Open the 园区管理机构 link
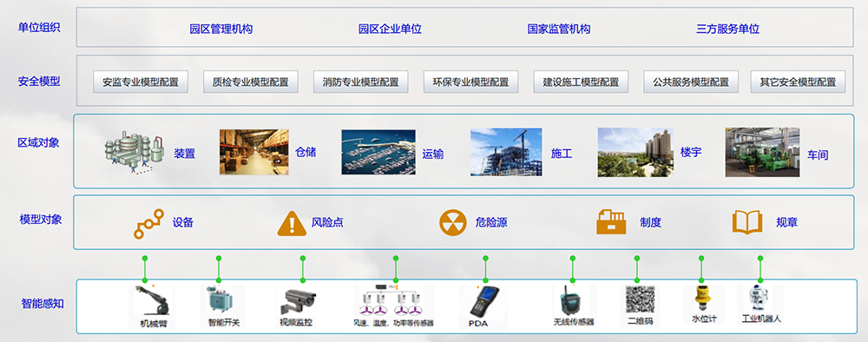This screenshot has width=868, height=342. coord(220,30)
